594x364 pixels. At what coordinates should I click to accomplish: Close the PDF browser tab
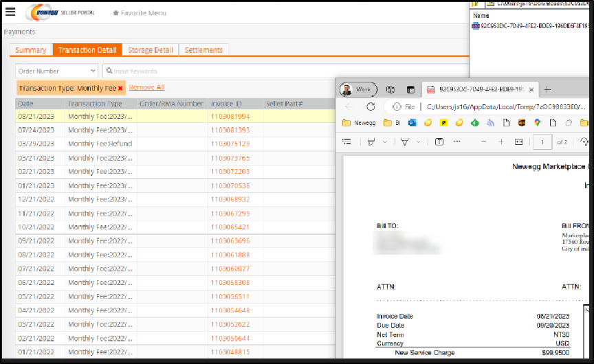tap(531, 90)
